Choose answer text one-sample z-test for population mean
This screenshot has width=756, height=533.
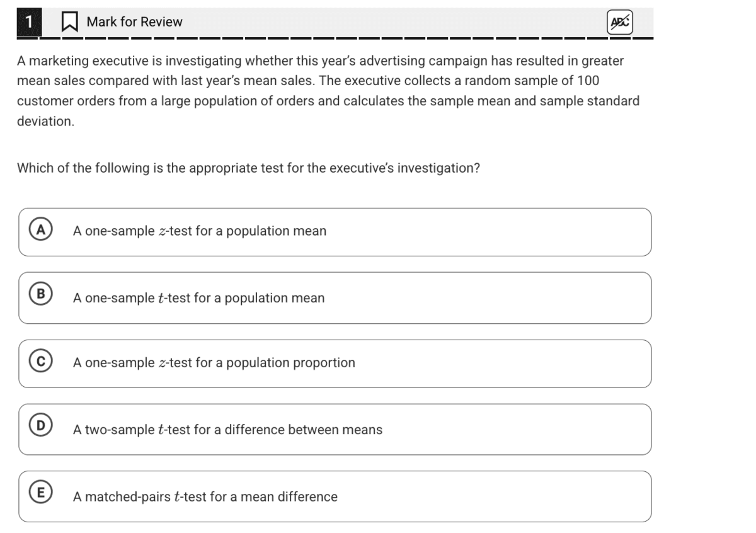pyautogui.click(x=200, y=231)
